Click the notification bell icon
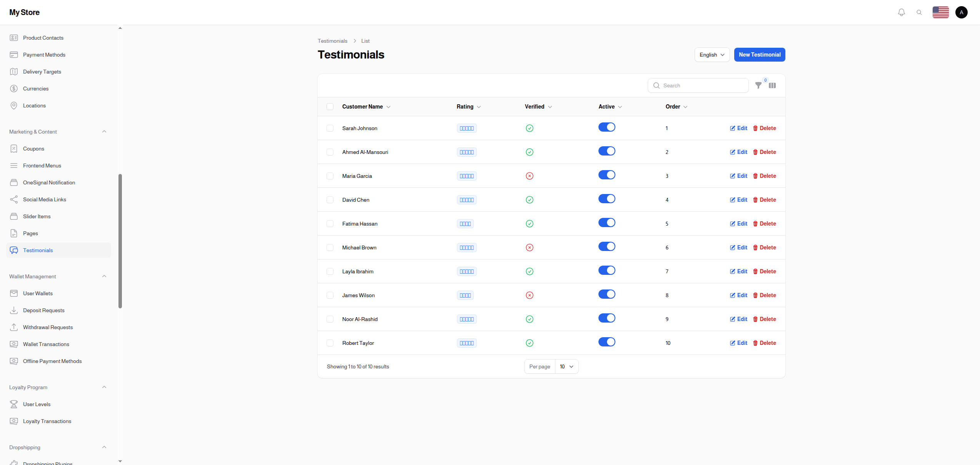This screenshot has width=980, height=465. [x=901, y=12]
